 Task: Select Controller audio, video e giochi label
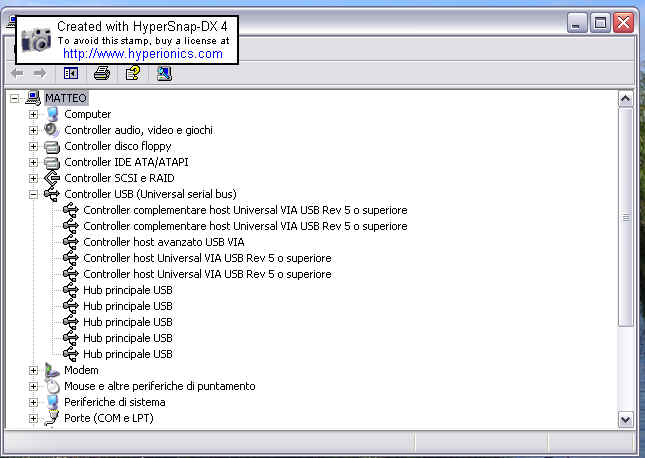pyautogui.click(x=138, y=130)
